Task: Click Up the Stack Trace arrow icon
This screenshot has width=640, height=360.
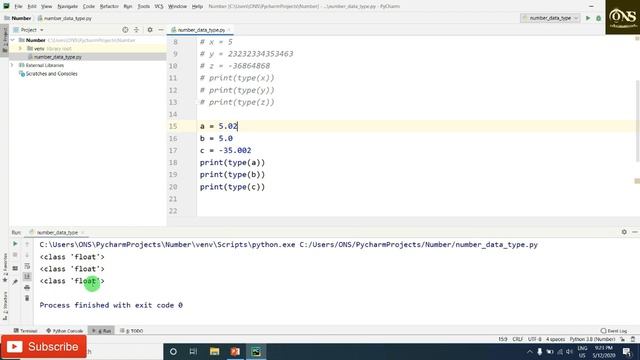Action: [x=27, y=244]
